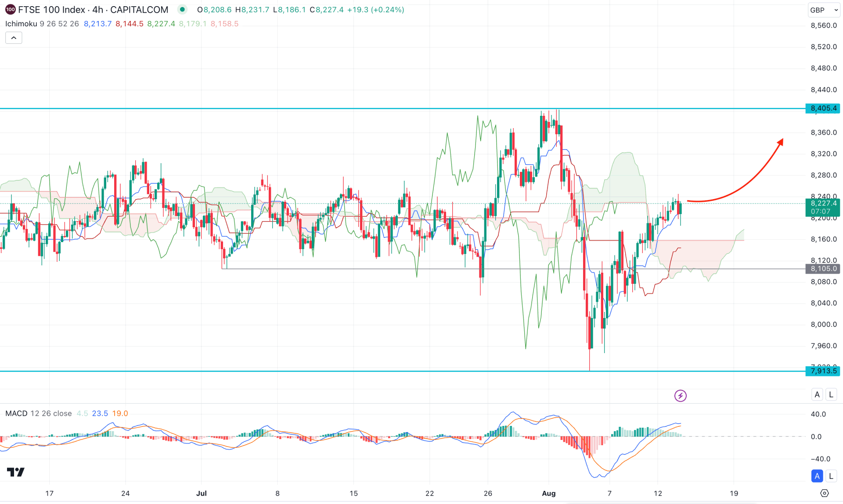Viewport: 843px width, 504px height.
Task: Click the MACD line value 23.5
Action: [100, 414]
